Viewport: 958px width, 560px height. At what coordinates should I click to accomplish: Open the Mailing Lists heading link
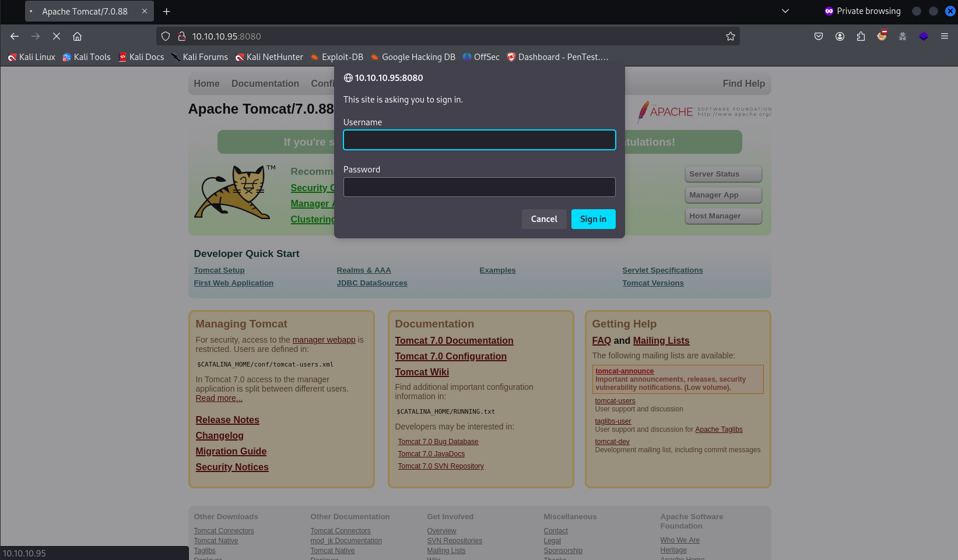coord(661,340)
